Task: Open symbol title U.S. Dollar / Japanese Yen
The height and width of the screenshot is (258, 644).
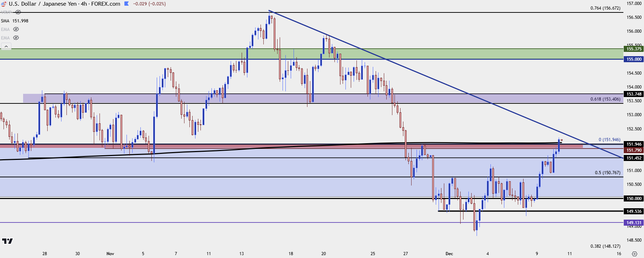Action: coord(42,4)
